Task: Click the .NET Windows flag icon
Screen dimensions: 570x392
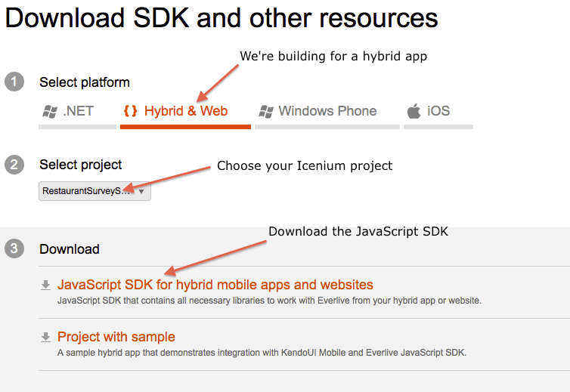Action: tap(50, 112)
